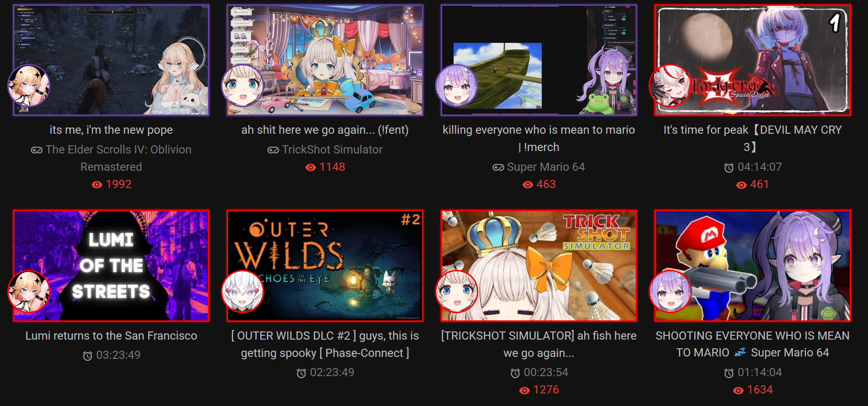The image size is (868, 406).
Task: Click the red-white avatar on Devil May Cry
Action: tap(670, 86)
